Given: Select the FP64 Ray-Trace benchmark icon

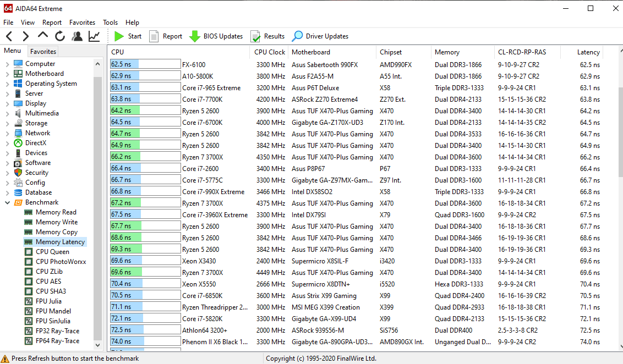Looking at the screenshot, I should pyautogui.click(x=28, y=341).
